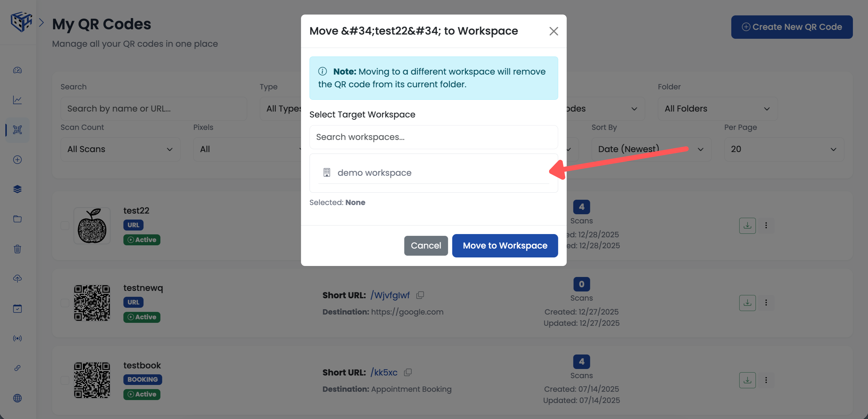This screenshot has height=419, width=868.
Task: Open the Trash sidebar icon
Action: pyautogui.click(x=17, y=249)
